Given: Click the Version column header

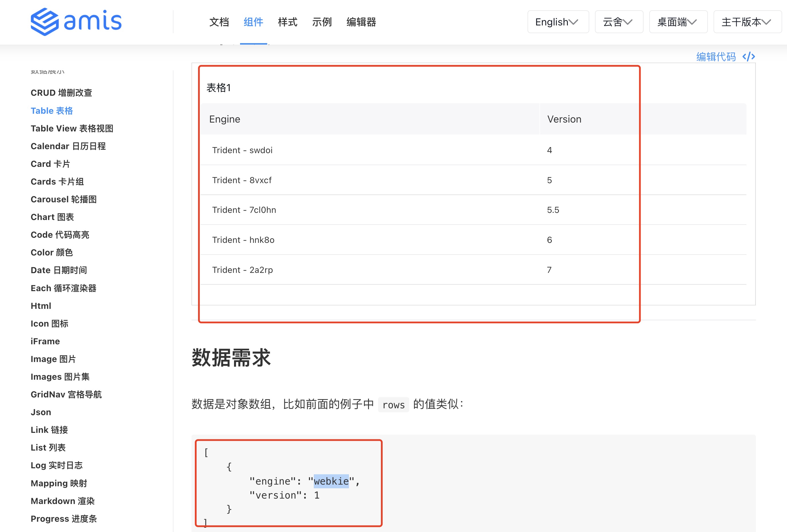Looking at the screenshot, I should point(564,119).
